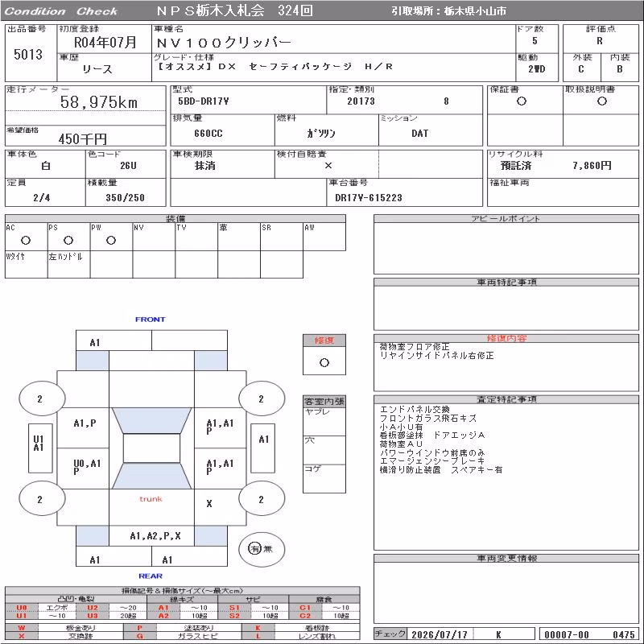
Task: Click the PS equipment circle mark
Action: [x=68, y=241]
